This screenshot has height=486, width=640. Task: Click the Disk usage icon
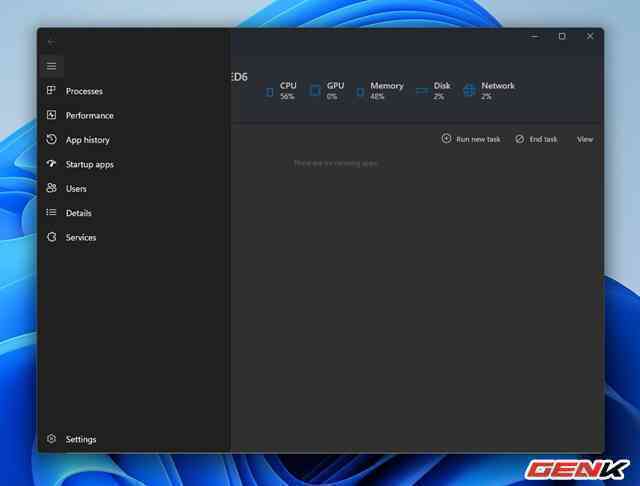coord(422,91)
